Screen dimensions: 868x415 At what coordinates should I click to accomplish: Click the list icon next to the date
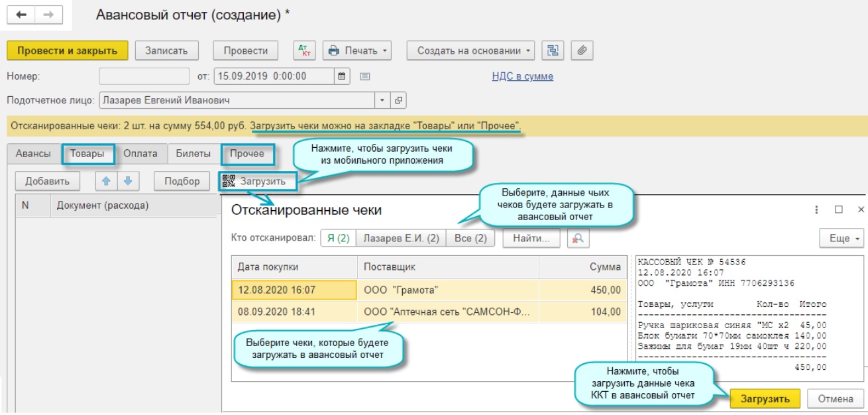pyautogui.click(x=364, y=76)
